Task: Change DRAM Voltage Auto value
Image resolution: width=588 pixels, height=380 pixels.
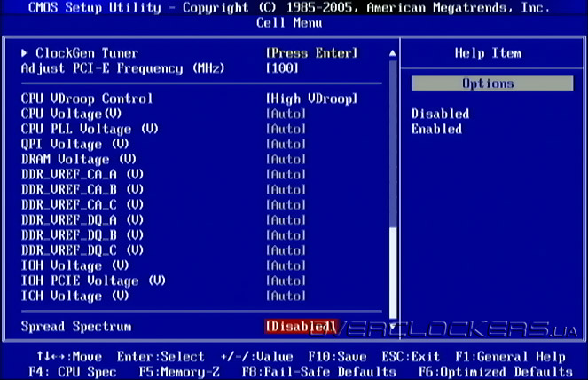Action: click(x=286, y=159)
